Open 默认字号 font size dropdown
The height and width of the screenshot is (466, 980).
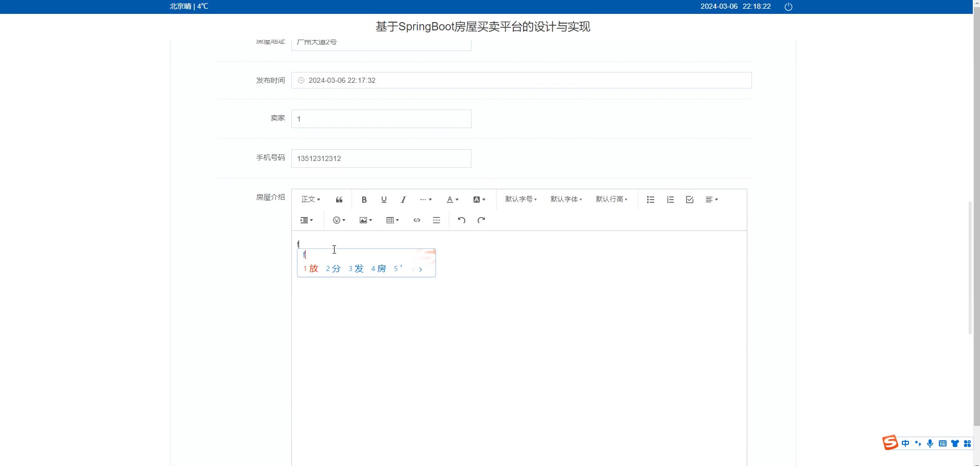[521, 200]
